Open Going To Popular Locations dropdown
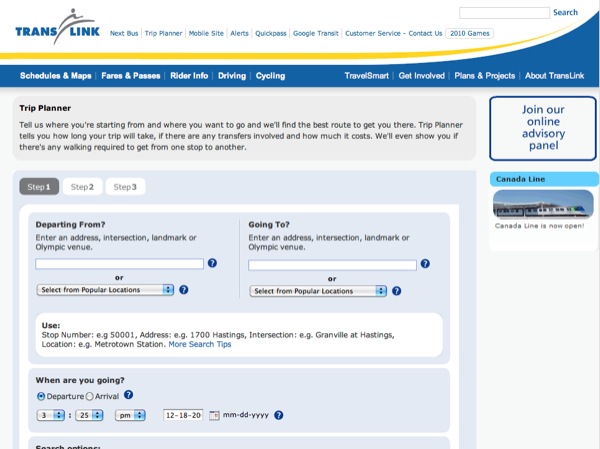This screenshot has height=449, width=600. tap(318, 291)
